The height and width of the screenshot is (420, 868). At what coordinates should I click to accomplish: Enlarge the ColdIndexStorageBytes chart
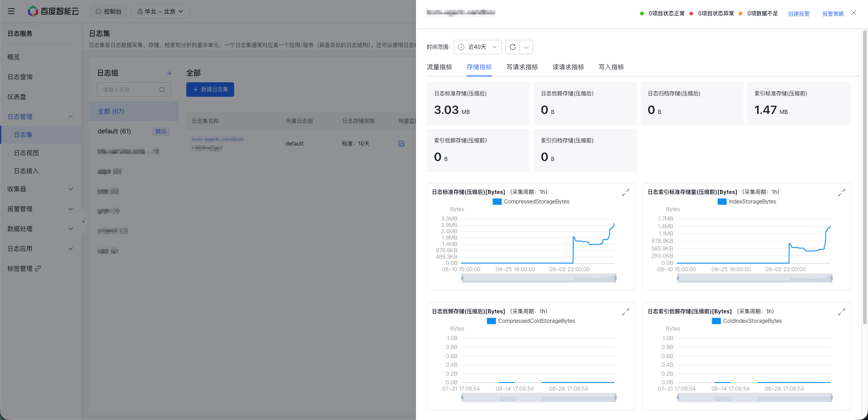[842, 312]
